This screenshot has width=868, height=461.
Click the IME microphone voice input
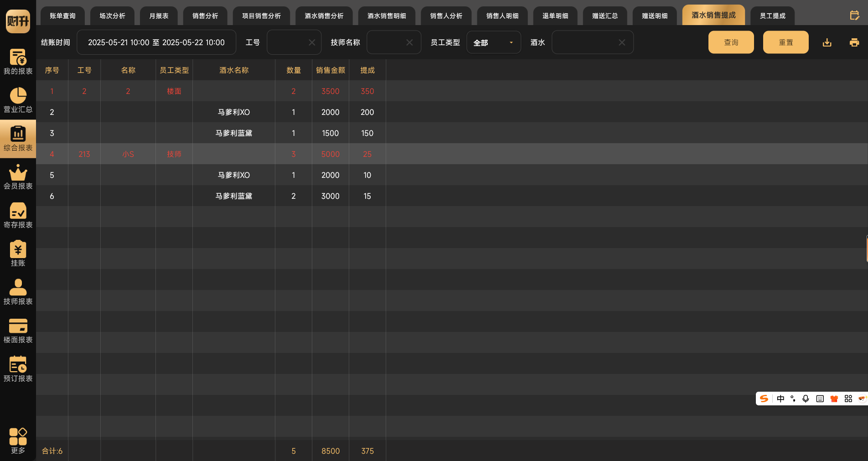tap(806, 399)
